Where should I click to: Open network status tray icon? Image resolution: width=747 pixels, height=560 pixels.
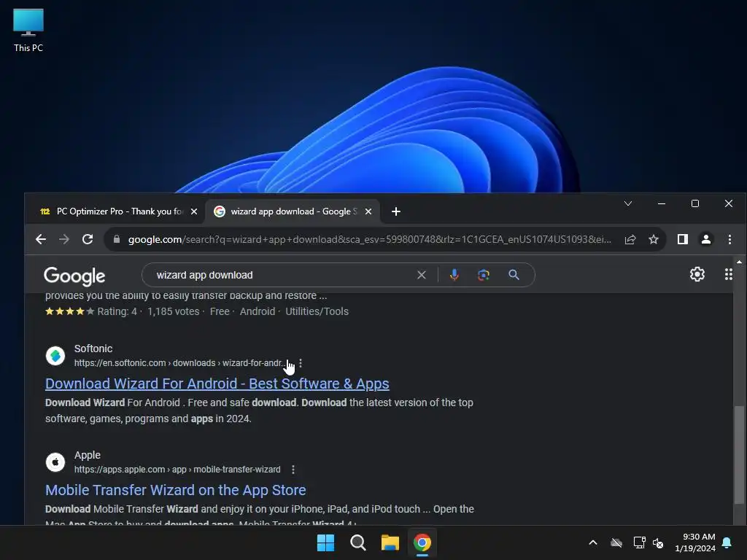[x=639, y=542]
